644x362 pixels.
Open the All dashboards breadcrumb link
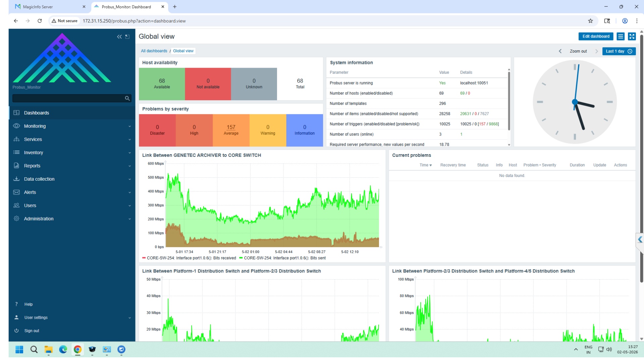pyautogui.click(x=154, y=51)
